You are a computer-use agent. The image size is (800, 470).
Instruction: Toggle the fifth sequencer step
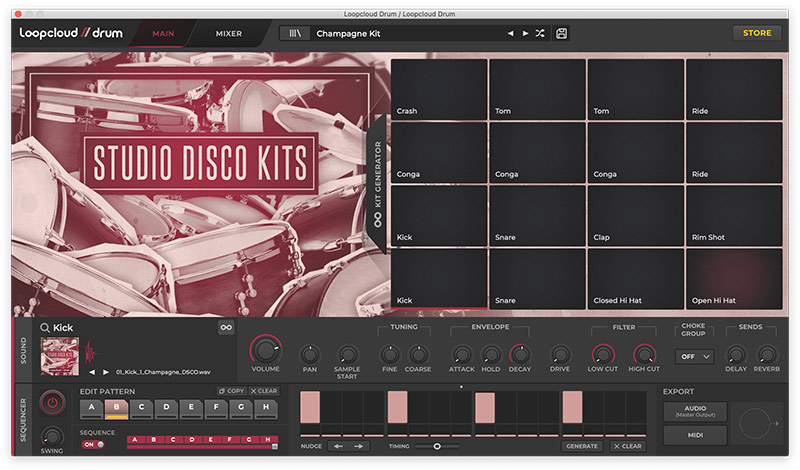[x=397, y=407]
